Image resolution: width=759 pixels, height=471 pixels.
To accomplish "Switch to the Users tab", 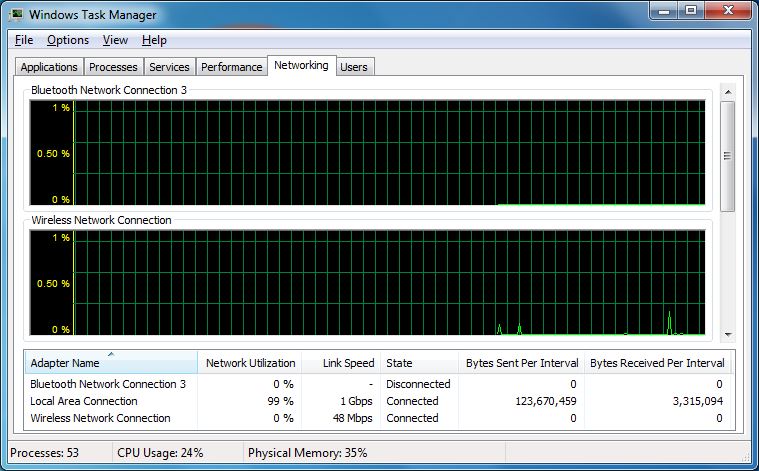I will tap(354, 67).
